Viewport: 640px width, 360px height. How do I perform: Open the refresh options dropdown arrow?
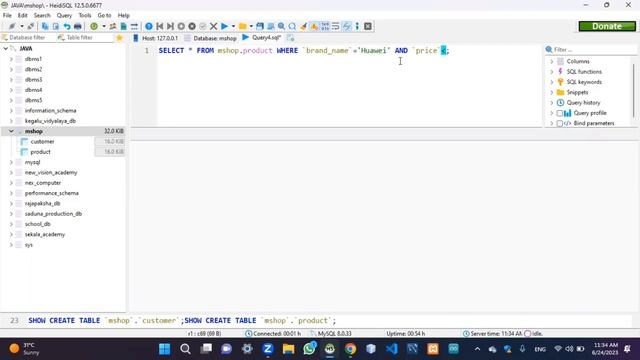104,27
